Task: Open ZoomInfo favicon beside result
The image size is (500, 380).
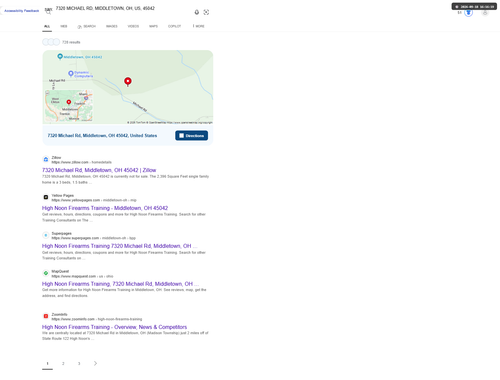Action: (x=46, y=316)
